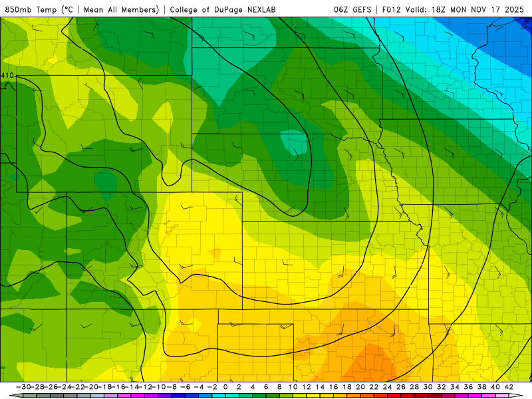Click the '0' color scale label
The image size is (532, 399).
pyautogui.click(x=225, y=387)
